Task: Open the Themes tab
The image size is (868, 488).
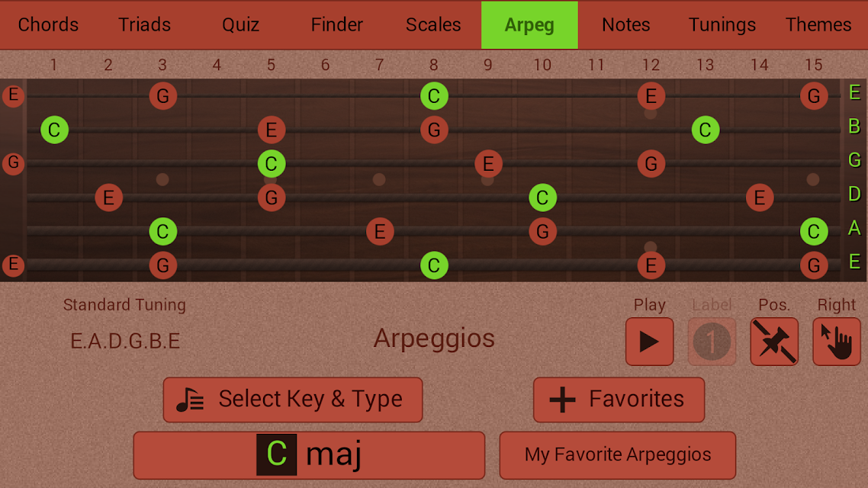Action: [818, 25]
